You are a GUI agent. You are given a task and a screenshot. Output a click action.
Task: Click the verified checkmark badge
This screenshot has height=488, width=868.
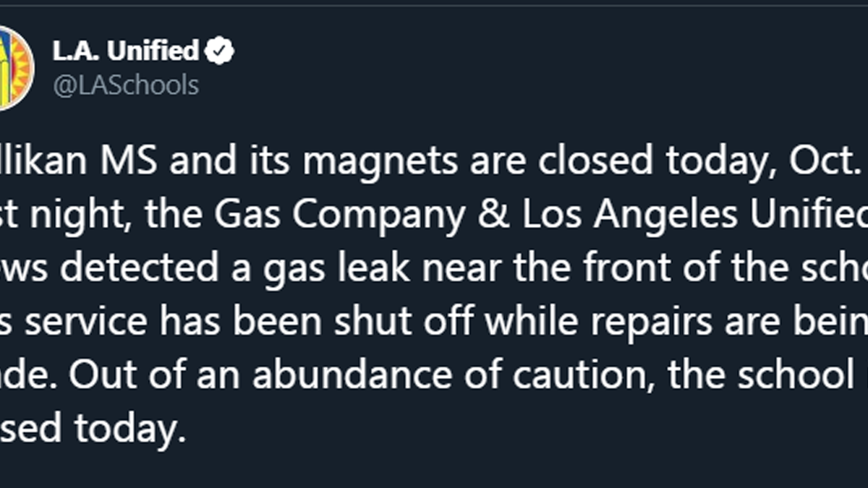point(219,51)
